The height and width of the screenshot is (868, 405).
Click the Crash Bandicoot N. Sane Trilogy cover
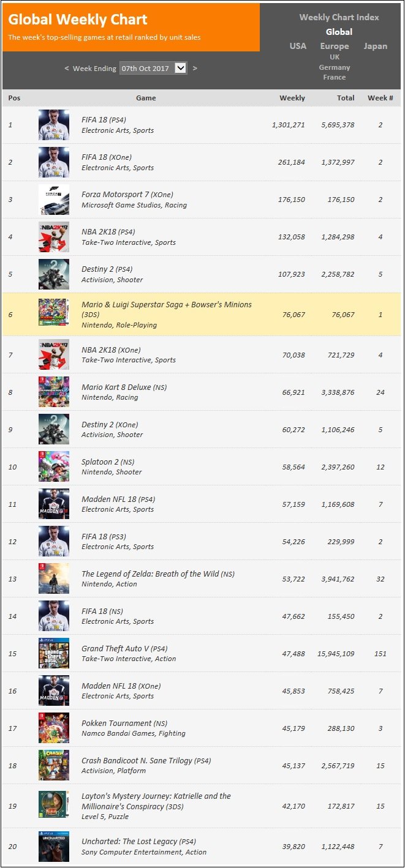[x=54, y=765]
